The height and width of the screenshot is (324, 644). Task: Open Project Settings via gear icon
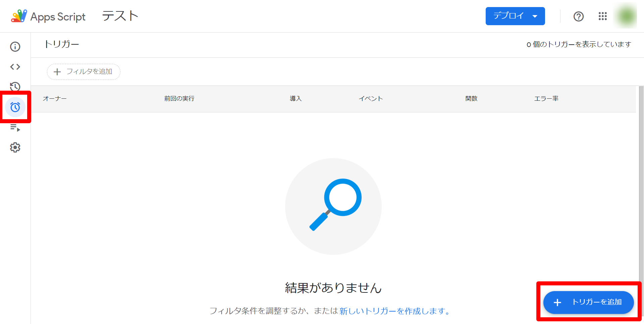point(15,147)
